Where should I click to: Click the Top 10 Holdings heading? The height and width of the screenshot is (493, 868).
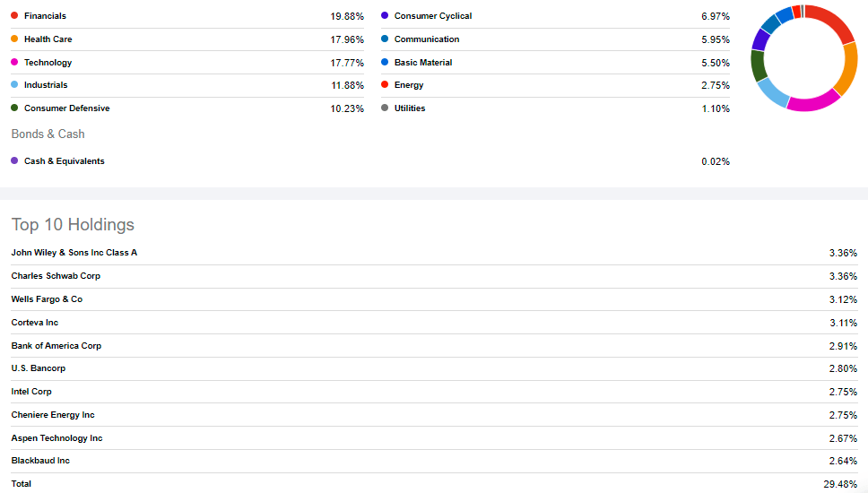tap(73, 225)
